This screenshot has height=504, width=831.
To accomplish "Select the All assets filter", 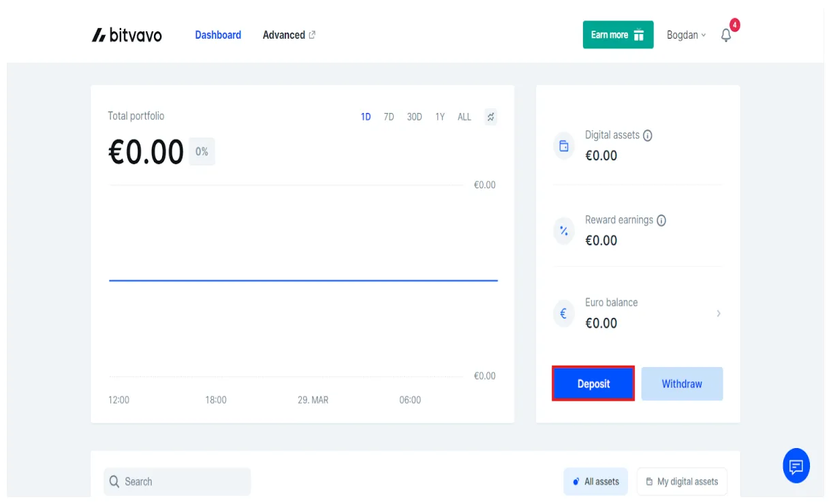I will [x=595, y=482].
